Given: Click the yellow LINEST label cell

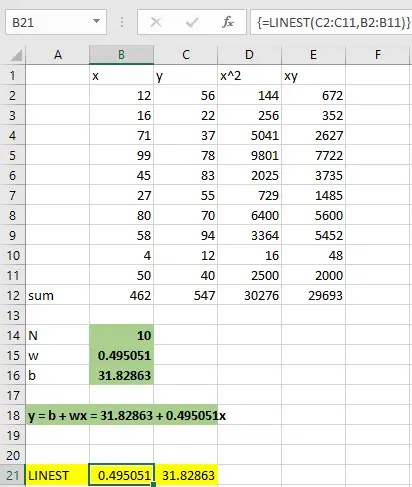Looking at the screenshot, I should tap(58, 475).
